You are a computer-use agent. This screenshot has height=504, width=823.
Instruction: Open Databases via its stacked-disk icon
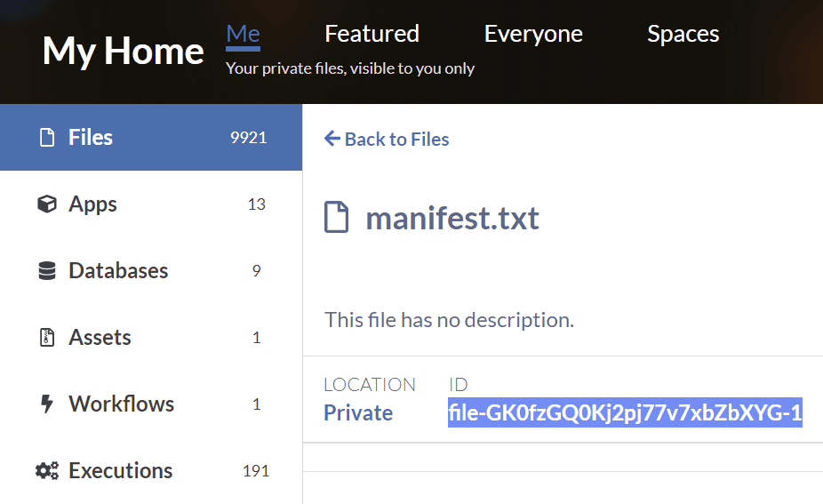pyautogui.click(x=47, y=271)
